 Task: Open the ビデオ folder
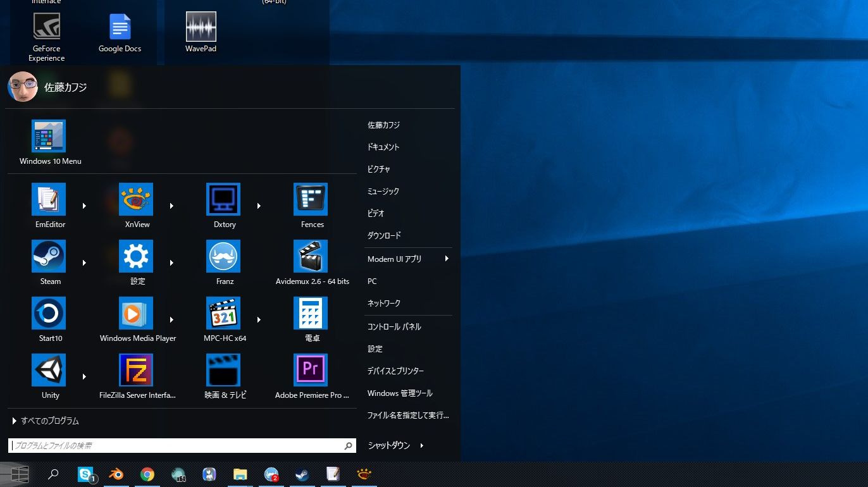point(376,213)
